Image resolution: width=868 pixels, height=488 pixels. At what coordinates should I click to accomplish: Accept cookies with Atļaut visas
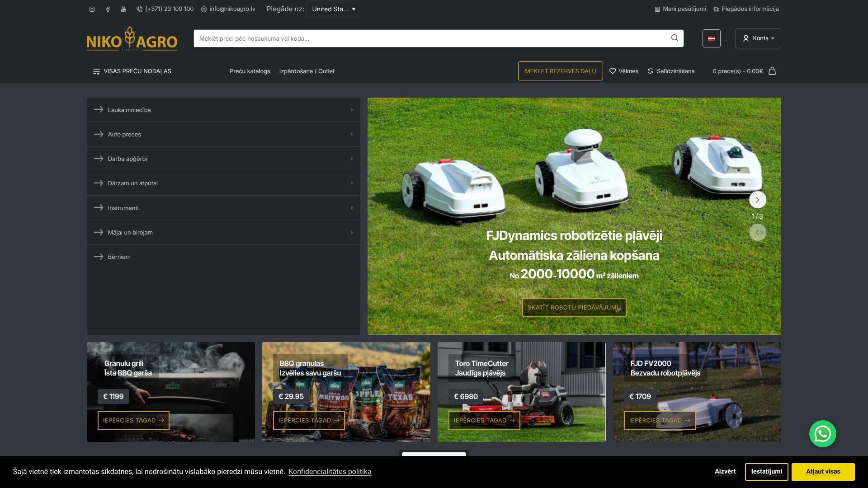tap(823, 472)
